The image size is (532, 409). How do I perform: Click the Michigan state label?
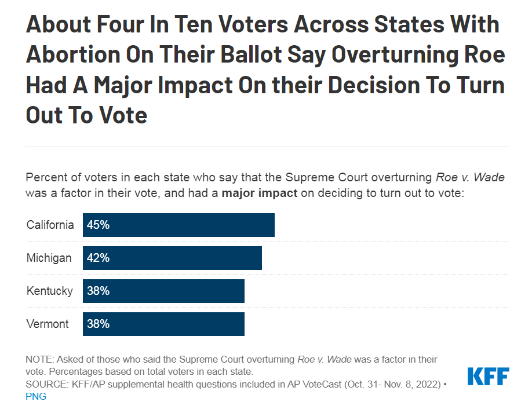[x=49, y=258]
